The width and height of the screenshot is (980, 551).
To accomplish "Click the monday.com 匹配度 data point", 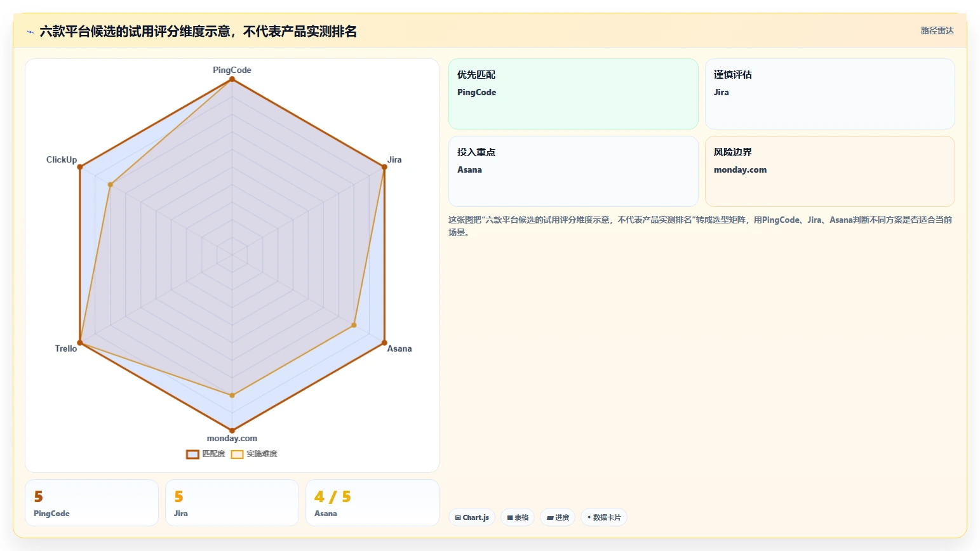I will (232, 430).
